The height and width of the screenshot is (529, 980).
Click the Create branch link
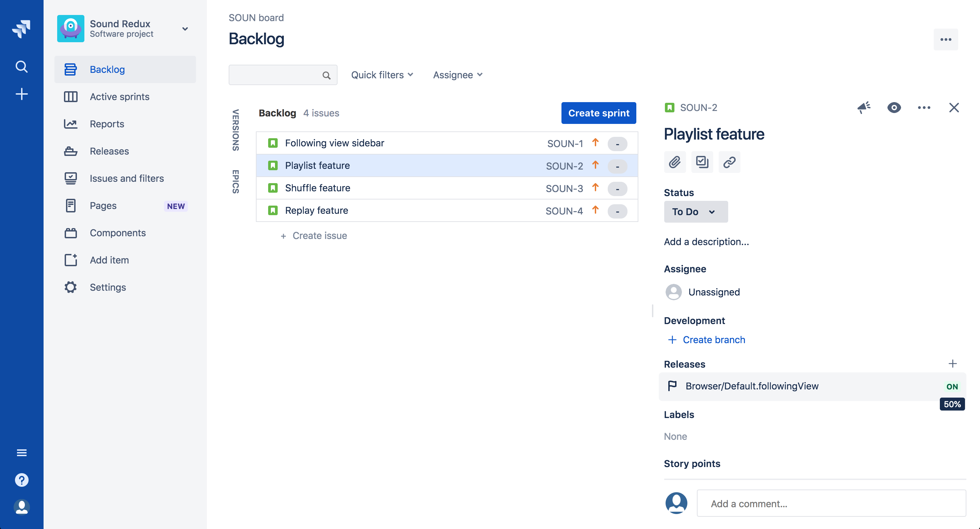point(713,339)
